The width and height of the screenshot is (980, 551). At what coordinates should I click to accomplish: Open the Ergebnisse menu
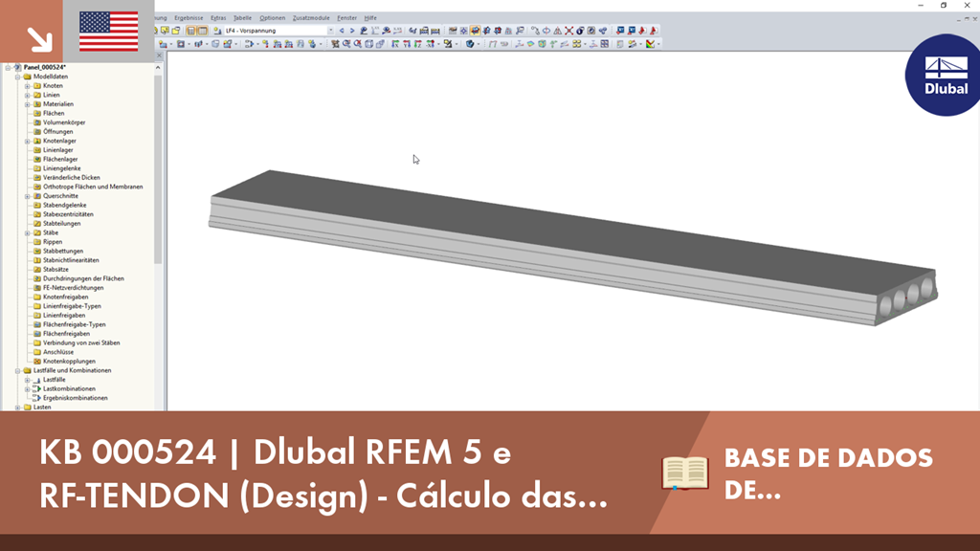(189, 18)
